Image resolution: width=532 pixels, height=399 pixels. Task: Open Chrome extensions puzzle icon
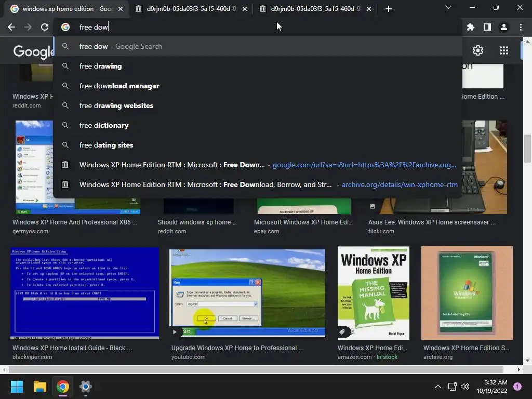click(470, 27)
